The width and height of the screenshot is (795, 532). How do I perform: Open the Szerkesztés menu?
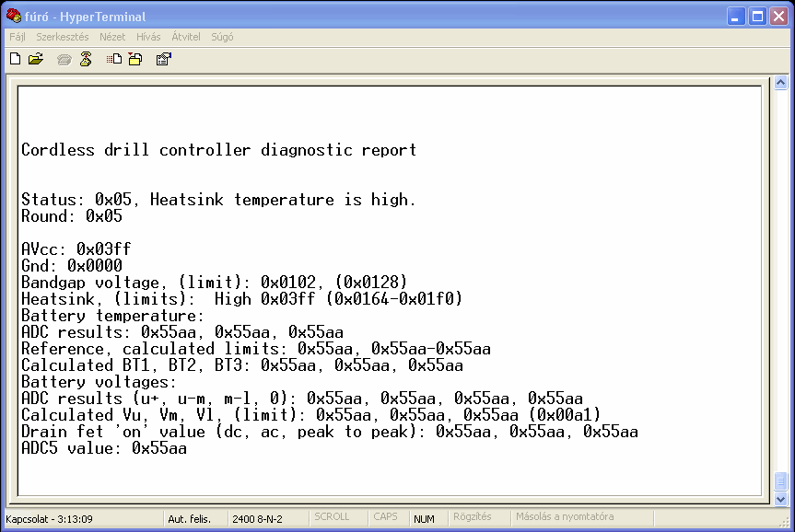coord(63,37)
